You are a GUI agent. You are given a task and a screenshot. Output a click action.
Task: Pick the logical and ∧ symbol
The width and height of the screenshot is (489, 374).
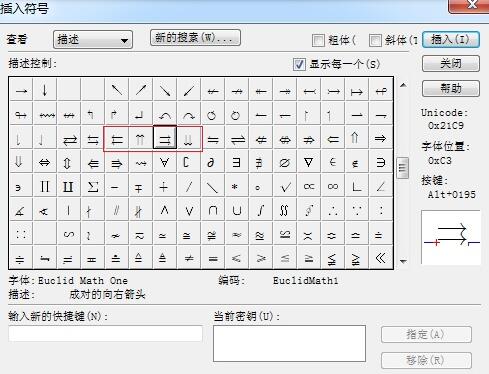coord(165,210)
